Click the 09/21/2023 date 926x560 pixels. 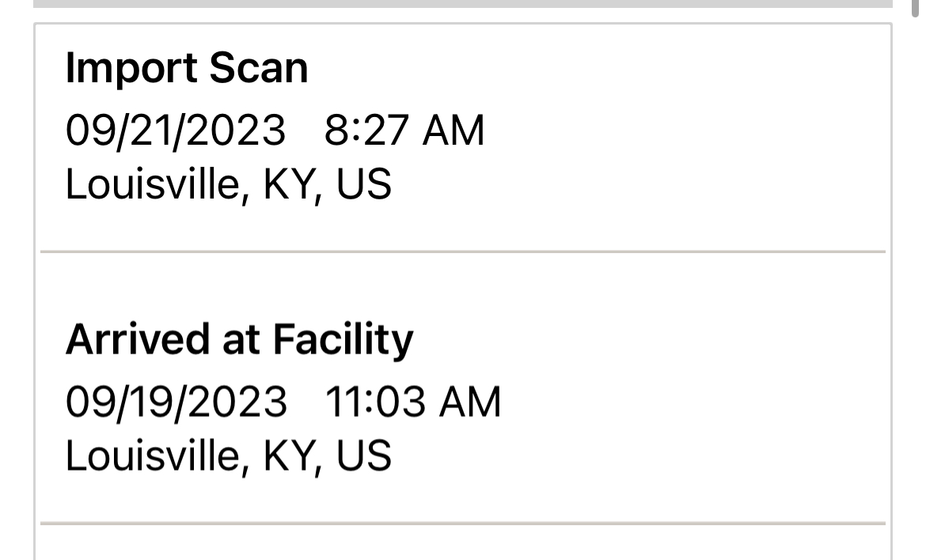pyautogui.click(x=176, y=131)
